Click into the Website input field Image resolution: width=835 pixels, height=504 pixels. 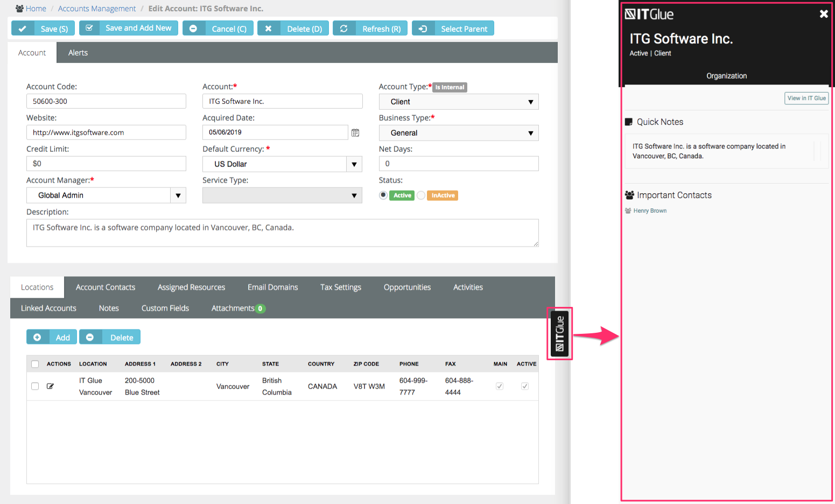click(x=106, y=132)
